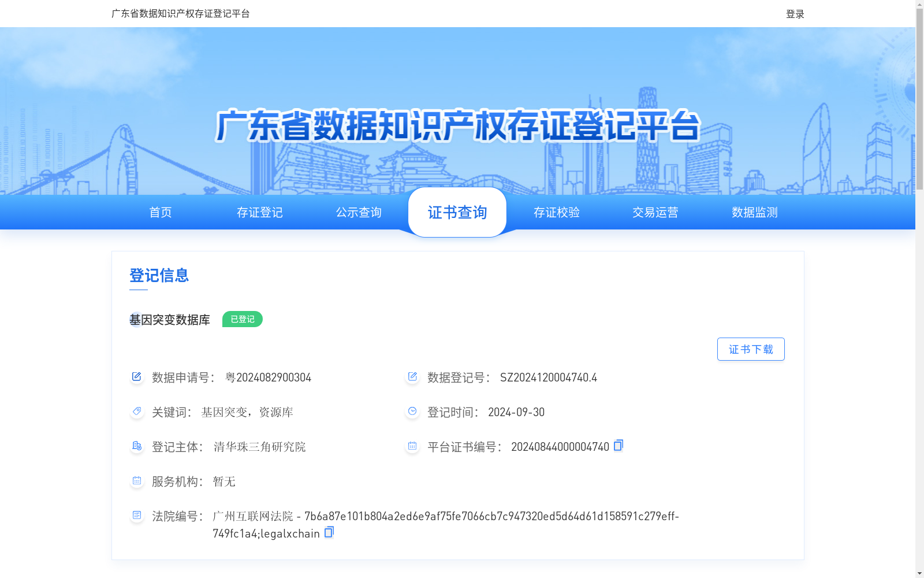Viewport: 924px width, 578px height.
Task: Open the 公示查询 tab
Action: tap(359, 212)
